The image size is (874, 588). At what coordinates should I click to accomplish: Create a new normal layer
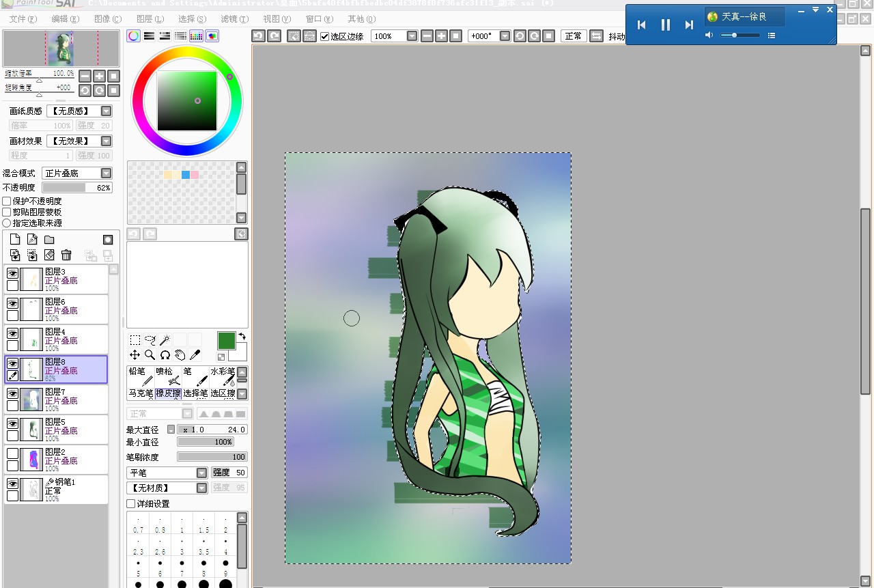[15, 240]
